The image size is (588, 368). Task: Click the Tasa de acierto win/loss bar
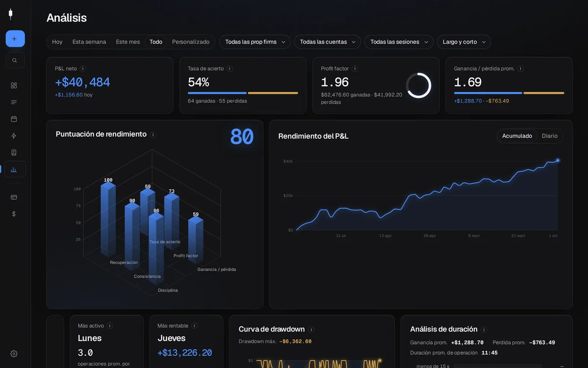tap(243, 93)
